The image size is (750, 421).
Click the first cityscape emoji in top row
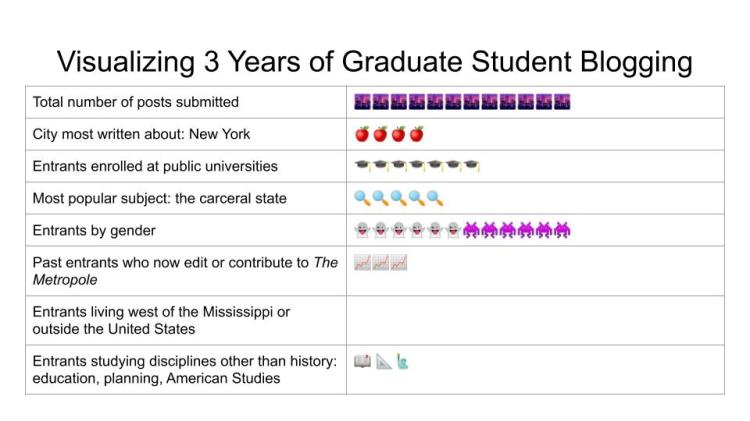tap(363, 102)
